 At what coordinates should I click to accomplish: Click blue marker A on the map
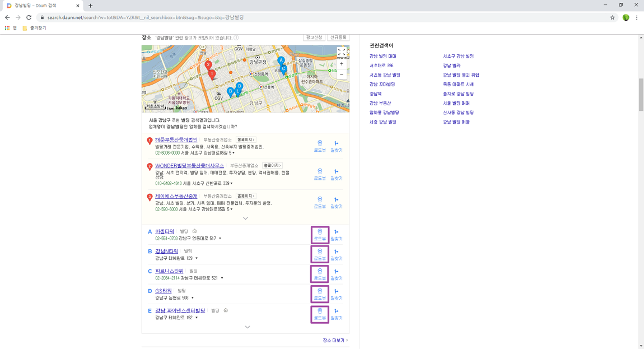(281, 61)
